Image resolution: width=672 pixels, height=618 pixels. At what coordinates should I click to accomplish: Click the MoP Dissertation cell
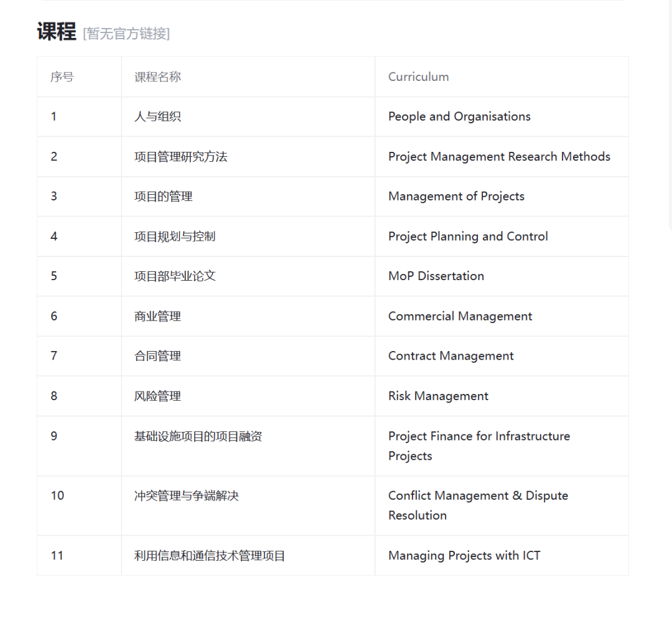click(436, 276)
